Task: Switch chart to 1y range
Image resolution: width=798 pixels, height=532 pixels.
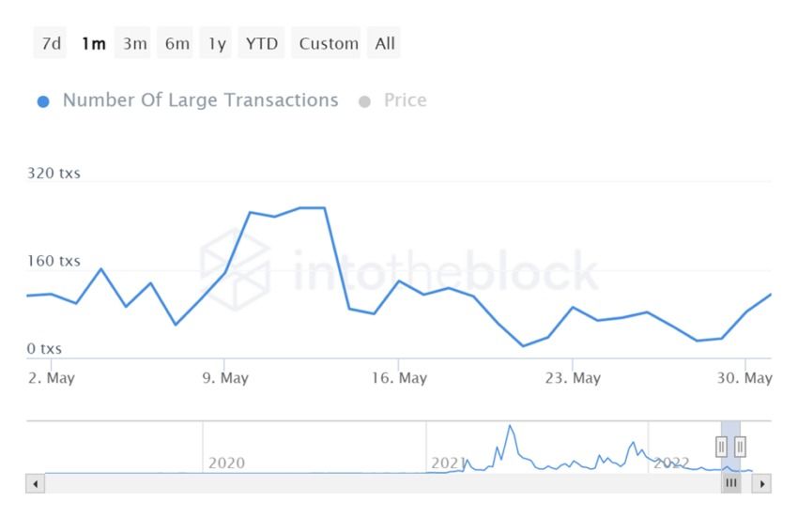Action: [x=217, y=43]
